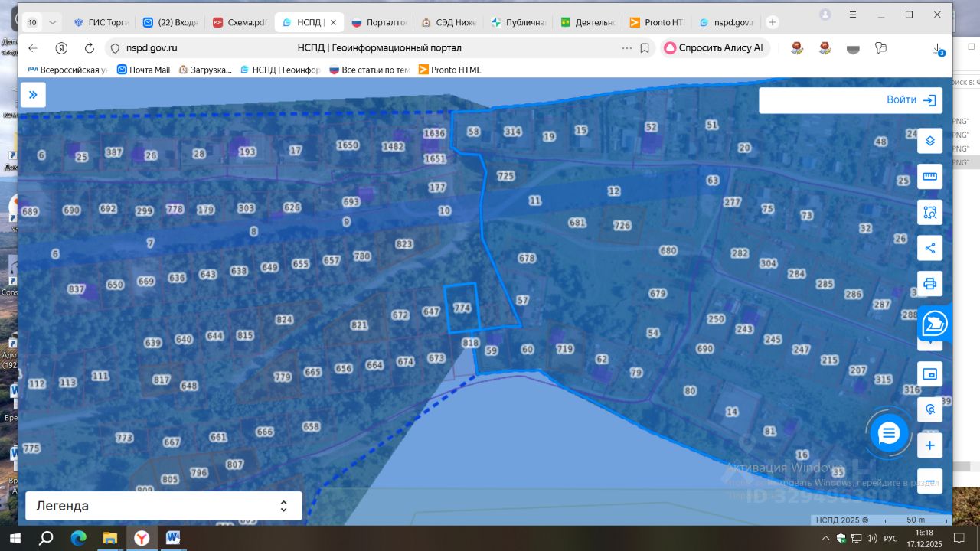This screenshot has height=551, width=980.
Task: Locate my position on the map
Action: click(x=930, y=409)
